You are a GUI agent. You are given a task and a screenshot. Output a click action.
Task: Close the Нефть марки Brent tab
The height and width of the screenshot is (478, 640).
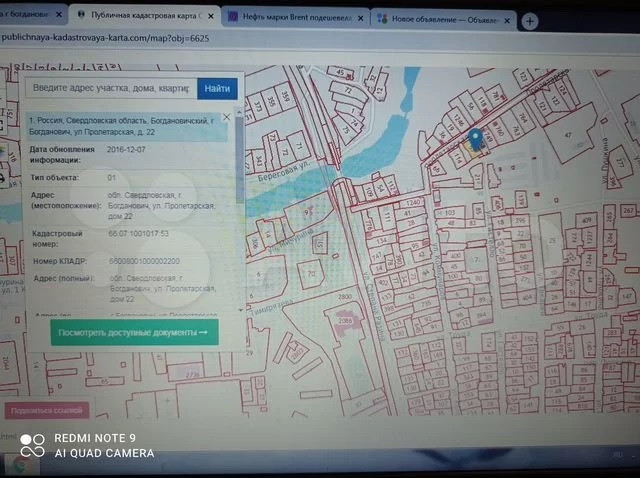pos(358,19)
